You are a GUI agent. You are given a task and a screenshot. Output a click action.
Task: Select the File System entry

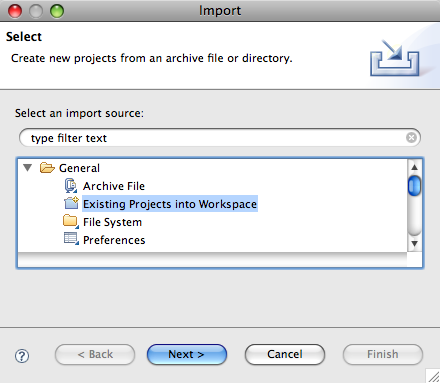(x=112, y=222)
